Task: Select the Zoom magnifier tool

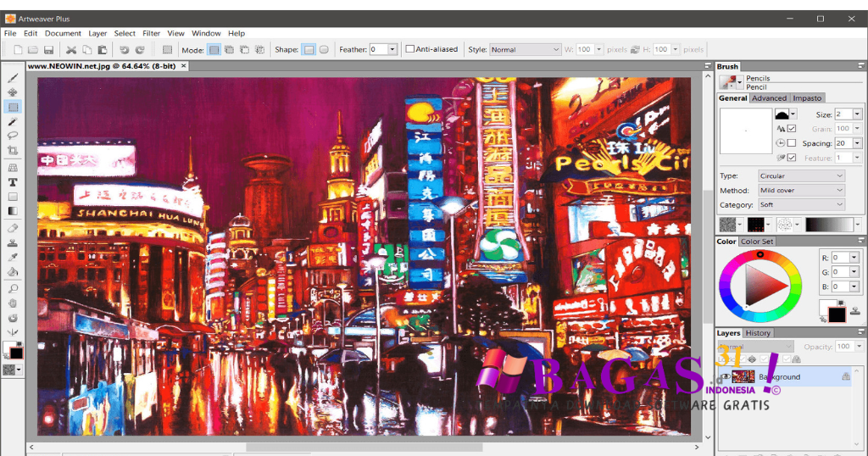Action: click(x=13, y=288)
